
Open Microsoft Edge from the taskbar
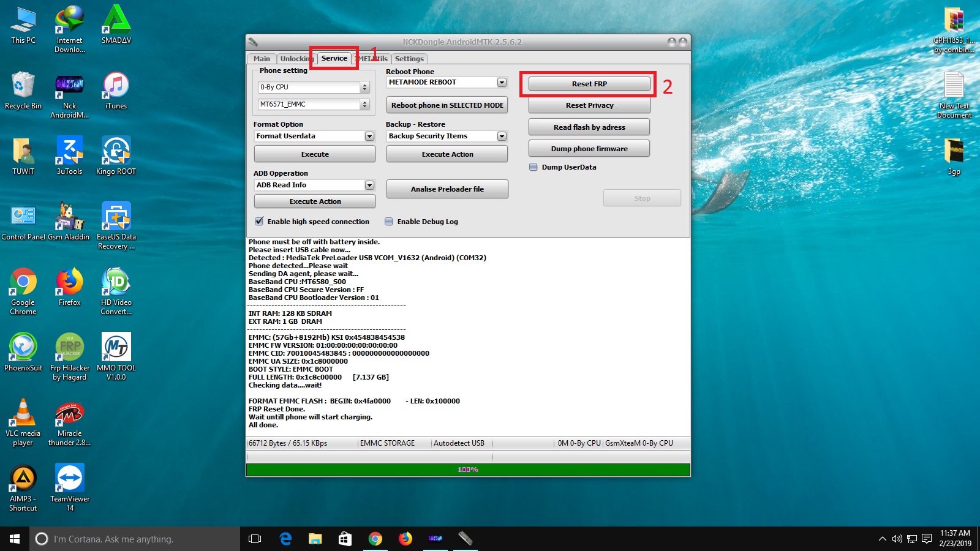pos(285,539)
